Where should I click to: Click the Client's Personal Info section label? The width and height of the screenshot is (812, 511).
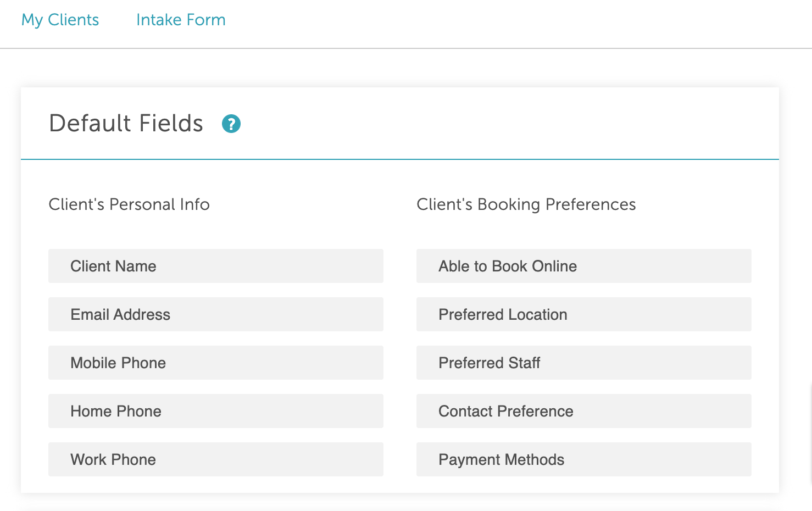(x=129, y=204)
